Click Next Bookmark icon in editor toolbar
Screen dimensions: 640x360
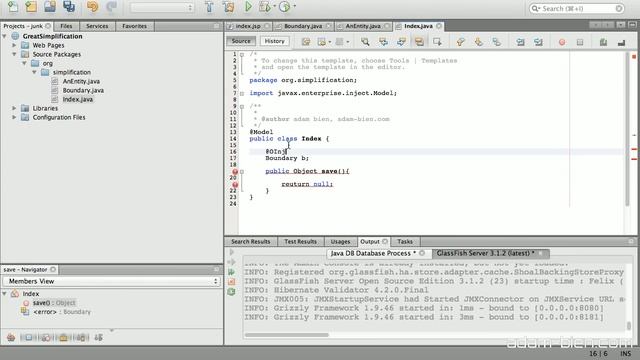(478, 42)
